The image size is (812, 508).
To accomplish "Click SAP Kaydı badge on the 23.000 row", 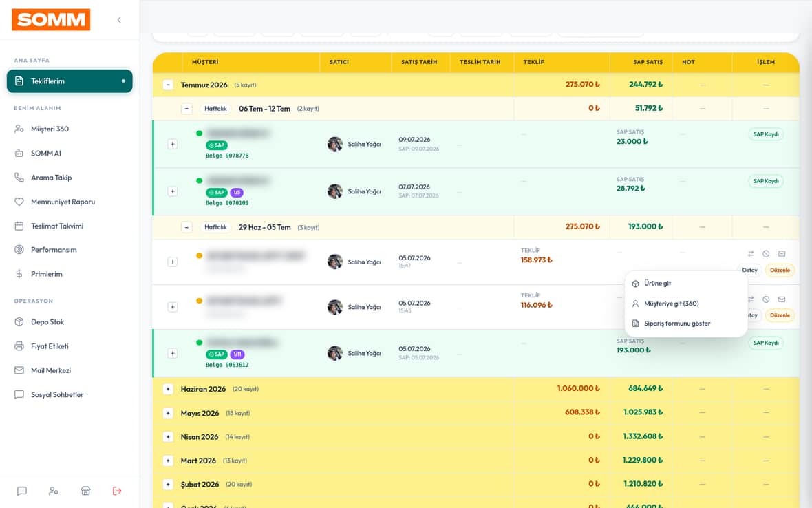I will 766,134.
